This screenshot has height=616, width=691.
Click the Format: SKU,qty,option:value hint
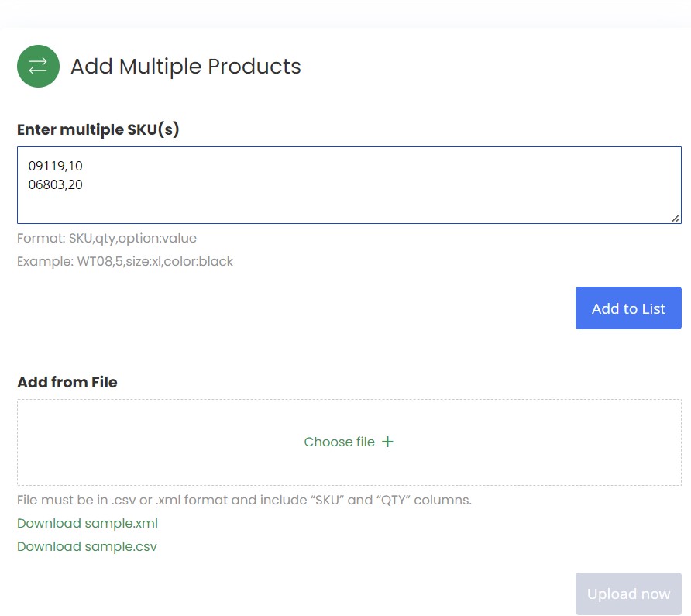pyautogui.click(x=107, y=238)
